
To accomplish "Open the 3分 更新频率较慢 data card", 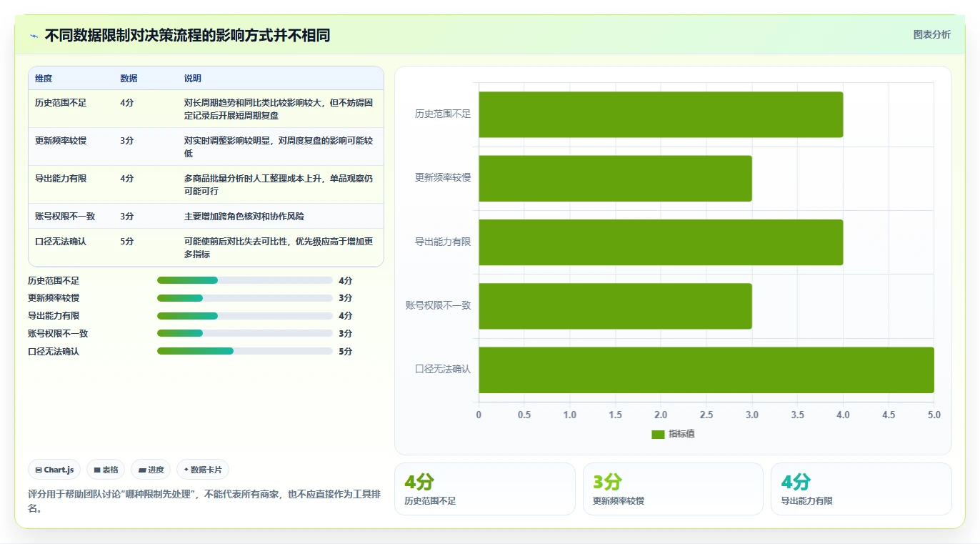I will pos(673,489).
